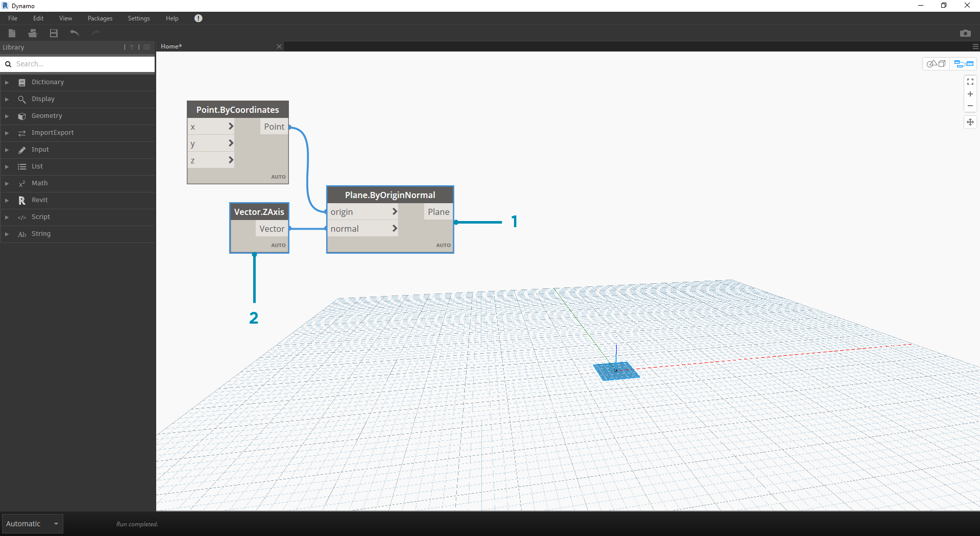
Task: Click the Open file toolbar icon
Action: click(x=33, y=33)
